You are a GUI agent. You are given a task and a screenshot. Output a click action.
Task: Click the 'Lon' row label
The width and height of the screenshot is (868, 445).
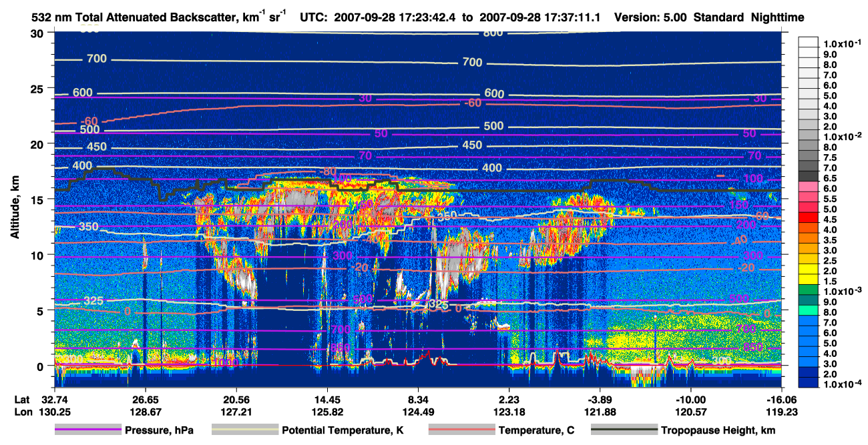click(x=23, y=412)
